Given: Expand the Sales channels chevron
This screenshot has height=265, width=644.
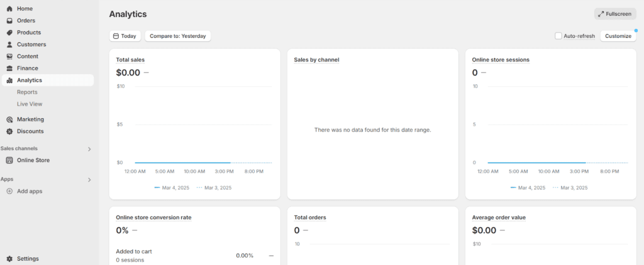Looking at the screenshot, I should pos(89,149).
